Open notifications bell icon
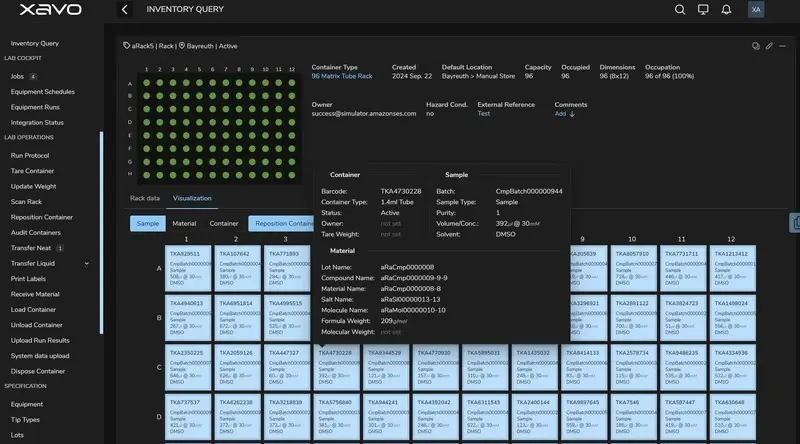 point(726,9)
